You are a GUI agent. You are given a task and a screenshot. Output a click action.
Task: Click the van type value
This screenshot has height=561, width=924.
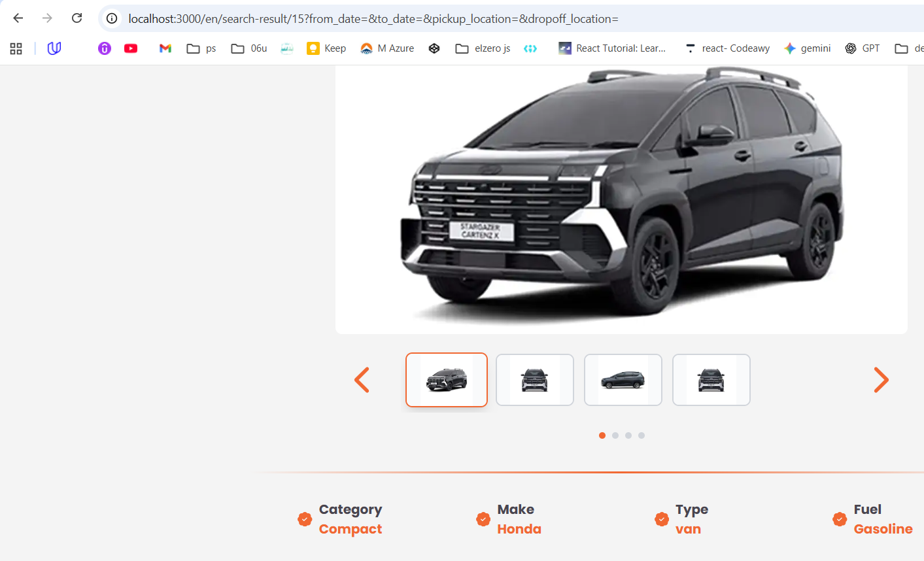click(688, 529)
